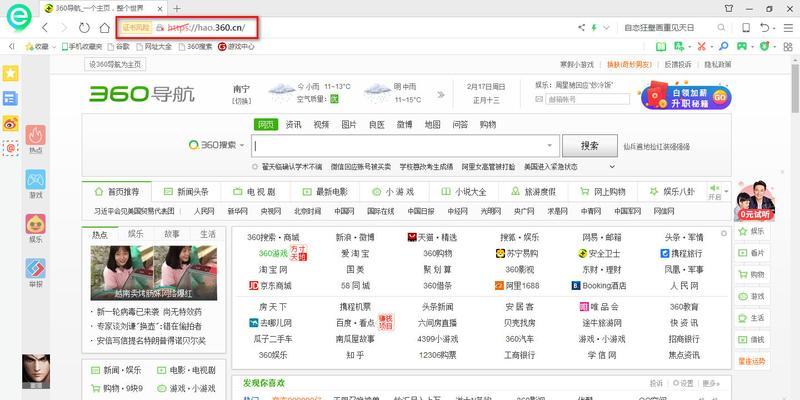Viewport: 800px width, 400px height.
Task: Click the magnifier in browser search box
Action: (x=721, y=28)
